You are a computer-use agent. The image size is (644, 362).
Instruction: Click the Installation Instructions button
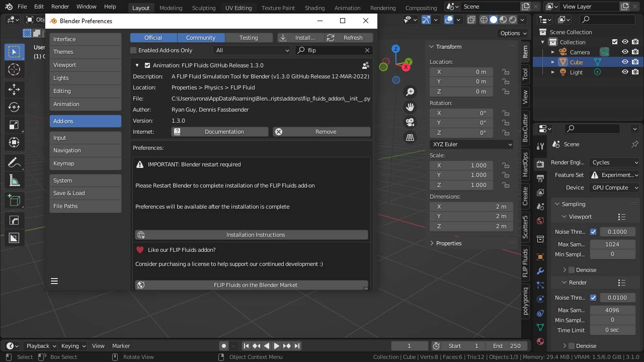click(252, 235)
